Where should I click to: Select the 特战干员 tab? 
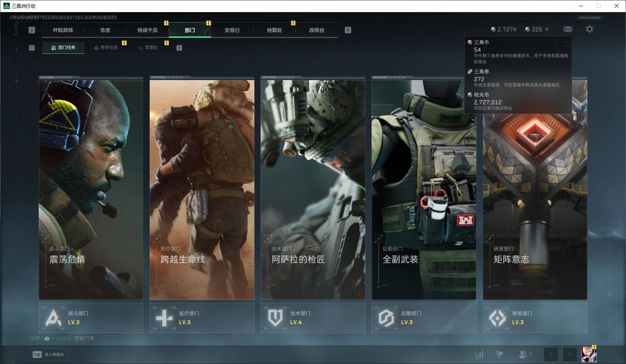147,30
